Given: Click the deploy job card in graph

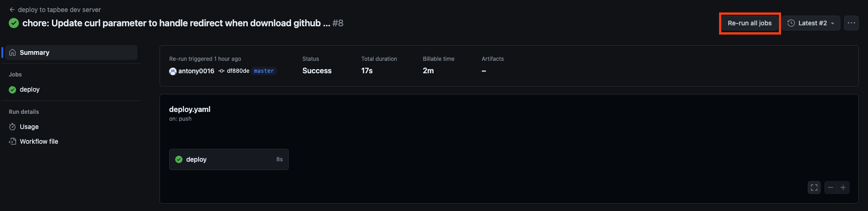Looking at the screenshot, I should (229, 159).
